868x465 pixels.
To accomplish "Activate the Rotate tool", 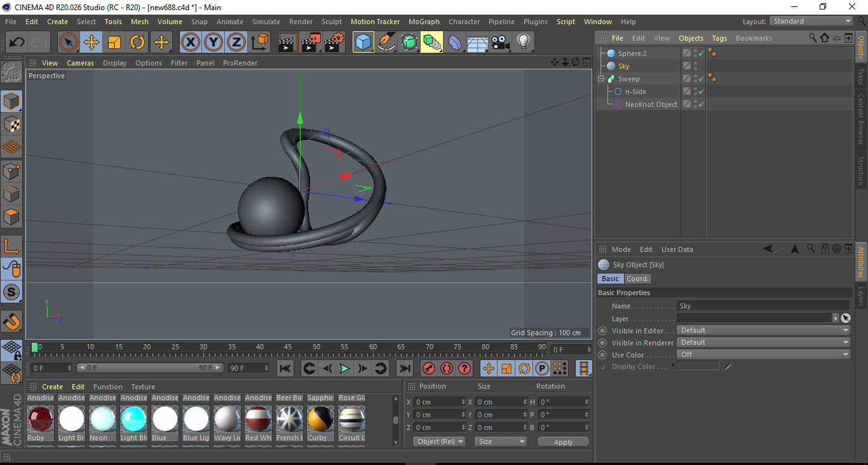I will (137, 43).
